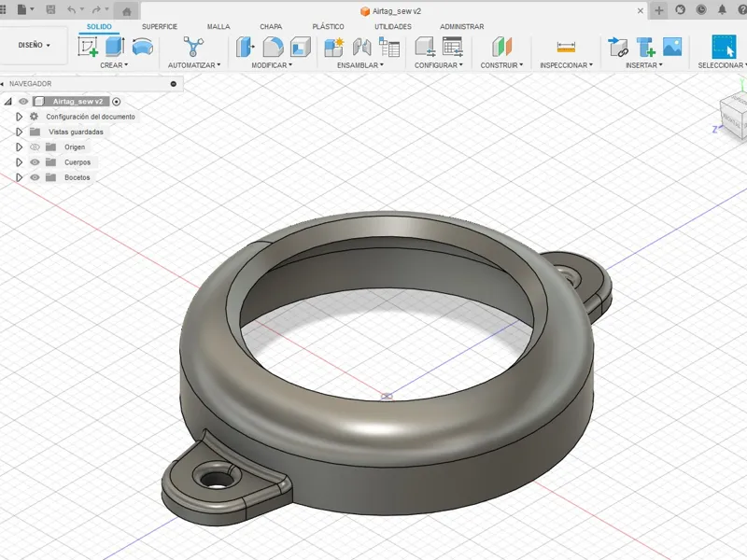This screenshot has height=560, width=747.
Task: Select the Shell modify tool
Action: 300,47
